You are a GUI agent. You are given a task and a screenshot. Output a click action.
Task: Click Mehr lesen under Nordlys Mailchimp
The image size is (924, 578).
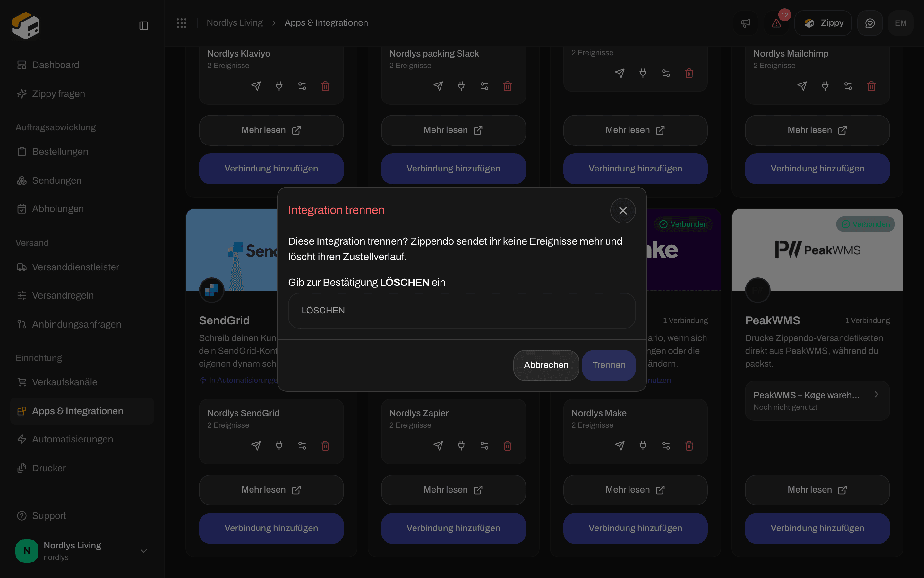(x=817, y=130)
